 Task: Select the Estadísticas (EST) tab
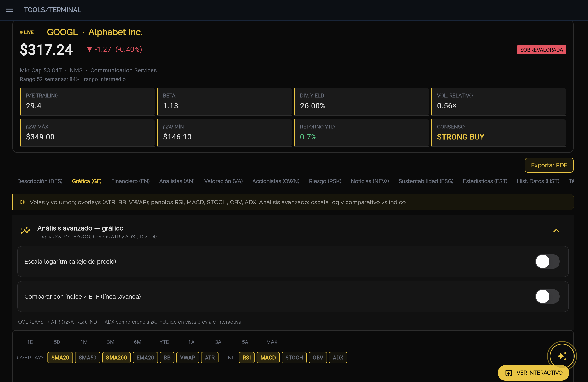pos(485,181)
